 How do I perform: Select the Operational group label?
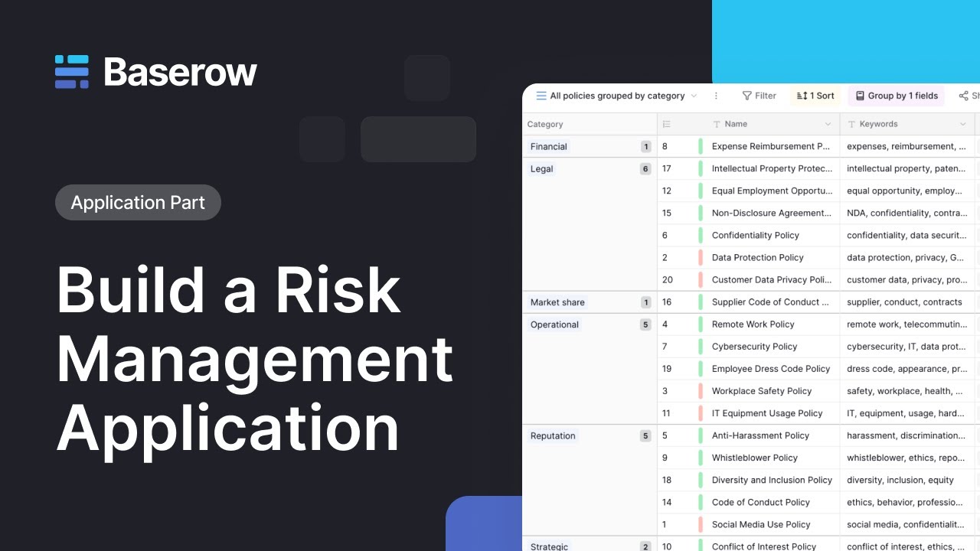554,324
